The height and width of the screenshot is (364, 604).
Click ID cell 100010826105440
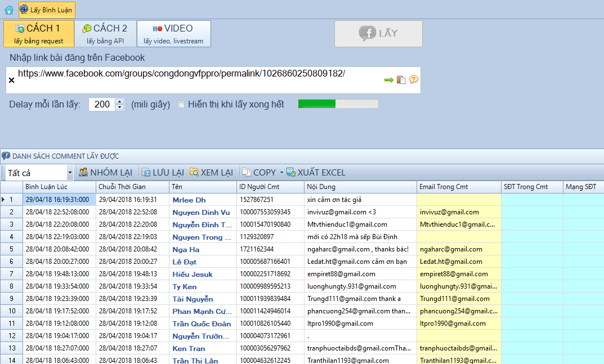[x=270, y=323]
